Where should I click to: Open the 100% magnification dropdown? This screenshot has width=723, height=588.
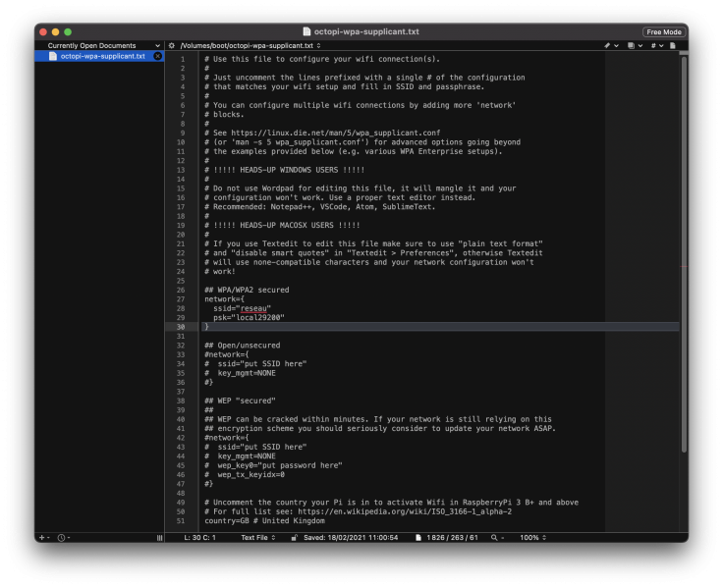532,537
